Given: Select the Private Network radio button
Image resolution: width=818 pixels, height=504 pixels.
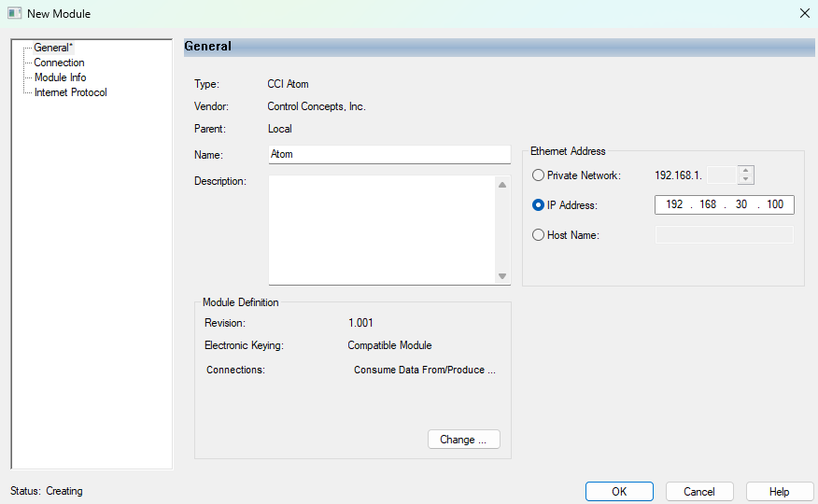Looking at the screenshot, I should click(x=538, y=175).
